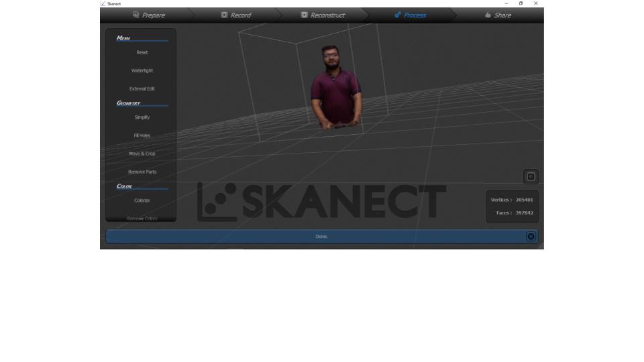This screenshot has width=644, height=362.
Task: Click the scanned person 3D model
Action: [x=336, y=87]
